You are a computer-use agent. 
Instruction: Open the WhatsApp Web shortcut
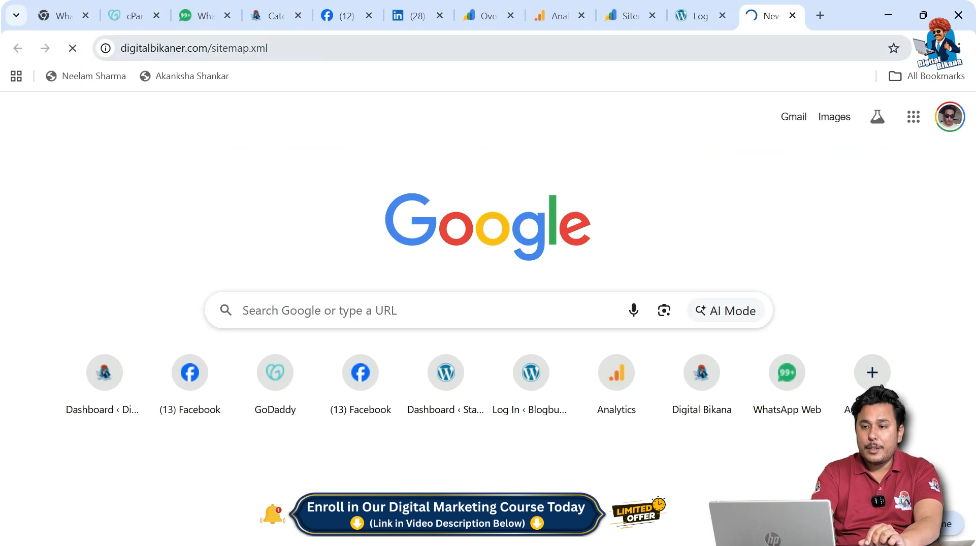(787, 384)
